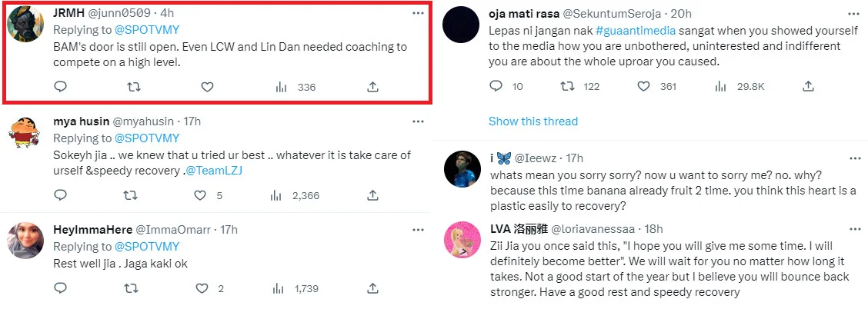868x309 pixels.
Task: Open "Show this thread" link
Action: tap(532, 121)
